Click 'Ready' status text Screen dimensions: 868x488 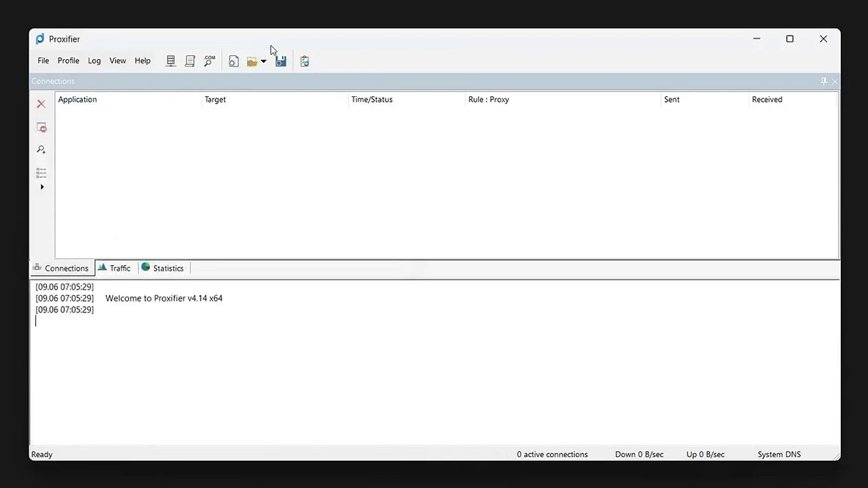click(x=42, y=454)
